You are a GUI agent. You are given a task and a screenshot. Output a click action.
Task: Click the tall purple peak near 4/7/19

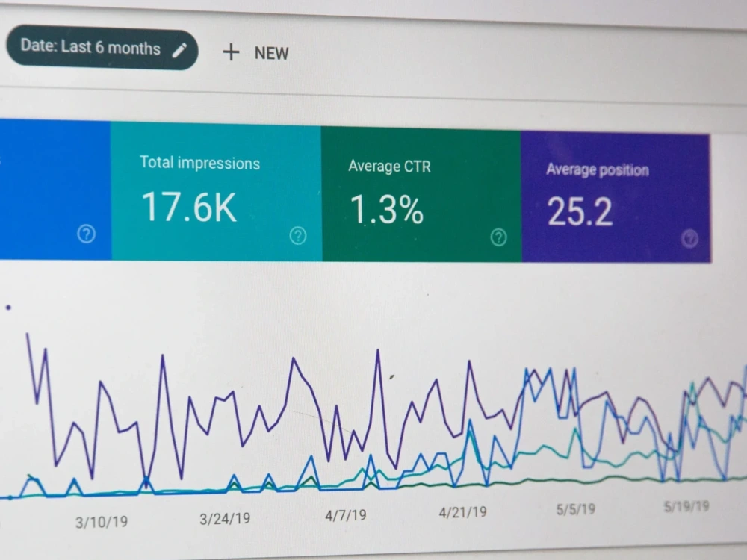point(378,351)
